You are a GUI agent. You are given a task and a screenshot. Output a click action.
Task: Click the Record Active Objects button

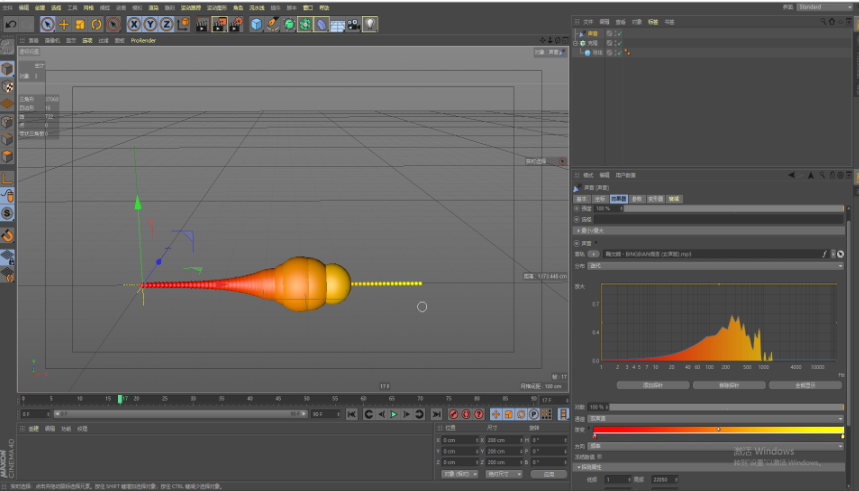point(453,414)
